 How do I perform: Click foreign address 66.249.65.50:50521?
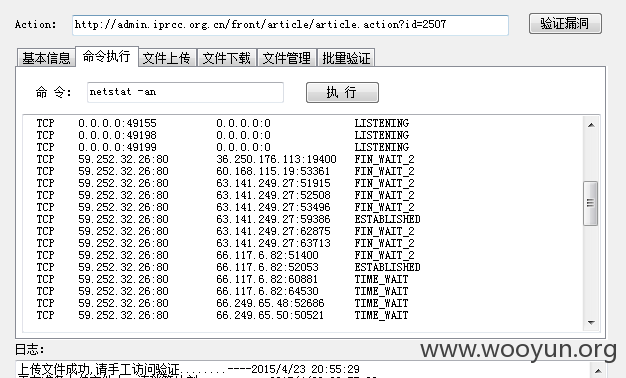(270, 315)
